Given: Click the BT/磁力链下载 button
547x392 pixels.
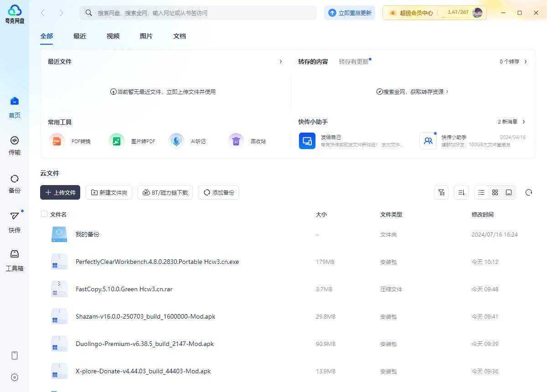Looking at the screenshot, I should (165, 192).
